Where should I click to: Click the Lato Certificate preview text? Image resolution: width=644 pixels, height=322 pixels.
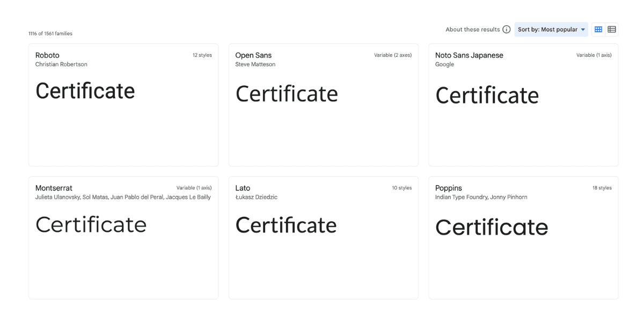tap(286, 225)
